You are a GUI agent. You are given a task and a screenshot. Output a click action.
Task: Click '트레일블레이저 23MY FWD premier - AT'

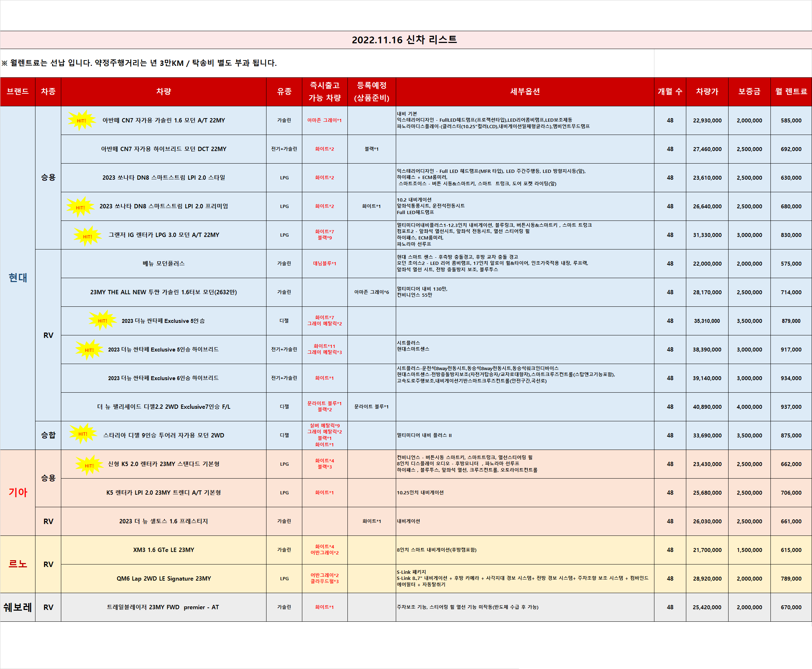point(163,607)
